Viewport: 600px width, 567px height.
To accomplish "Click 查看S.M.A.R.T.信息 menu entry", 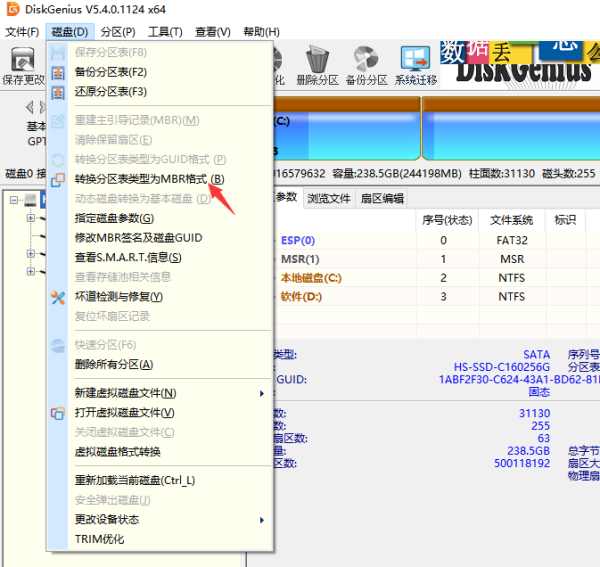I will coord(128,258).
